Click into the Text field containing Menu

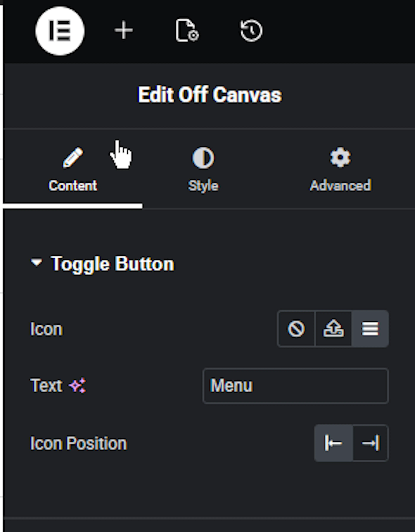tap(296, 386)
